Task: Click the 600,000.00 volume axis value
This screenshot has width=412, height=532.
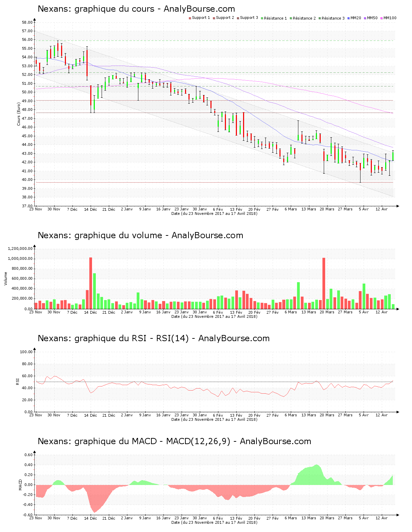Action: pyautogui.click(x=22, y=279)
